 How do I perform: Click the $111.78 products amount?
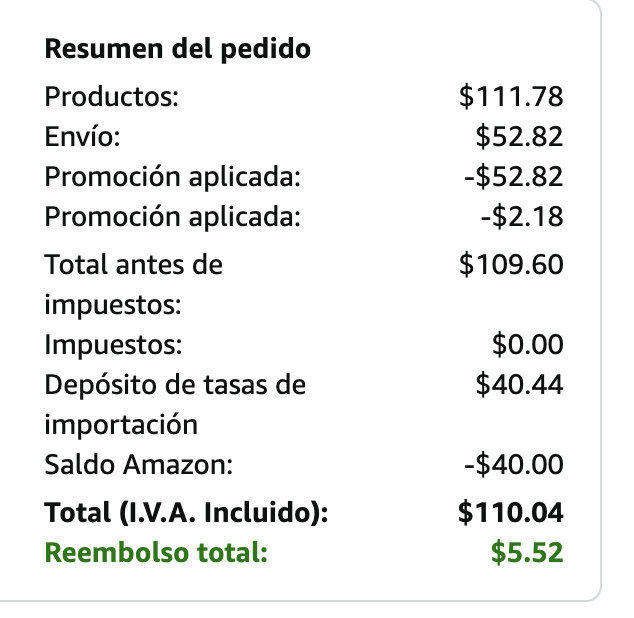511,97
